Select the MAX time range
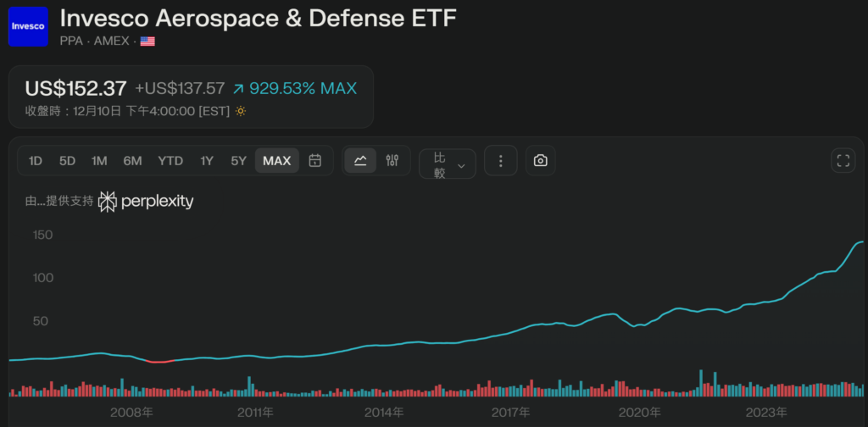 pos(277,161)
